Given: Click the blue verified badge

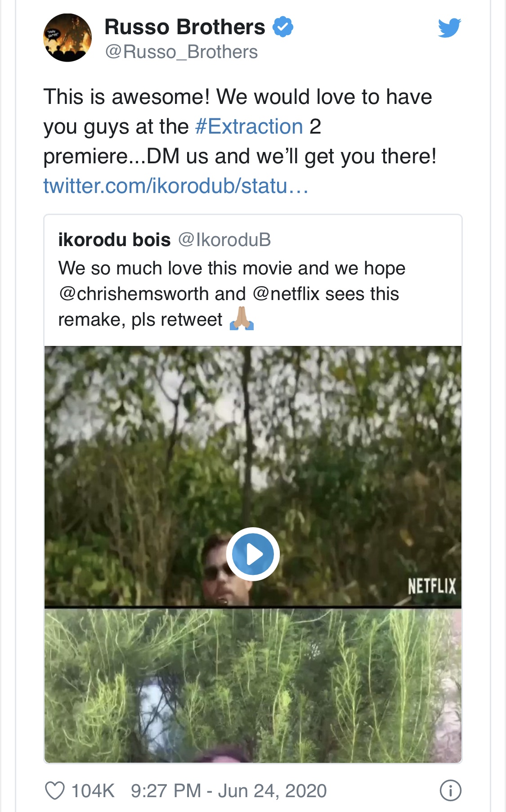Looking at the screenshot, I should (283, 27).
